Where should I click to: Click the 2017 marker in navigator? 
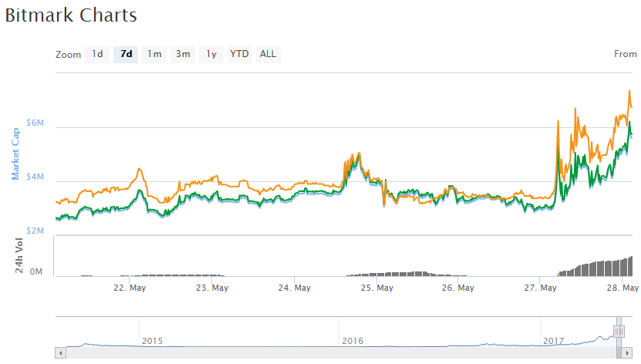coord(554,341)
